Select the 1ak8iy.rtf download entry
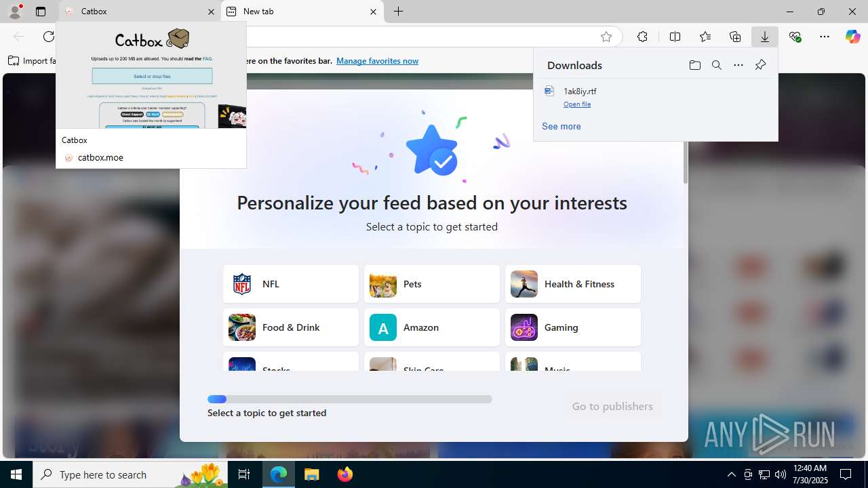This screenshot has height=488, width=868. 656,98
